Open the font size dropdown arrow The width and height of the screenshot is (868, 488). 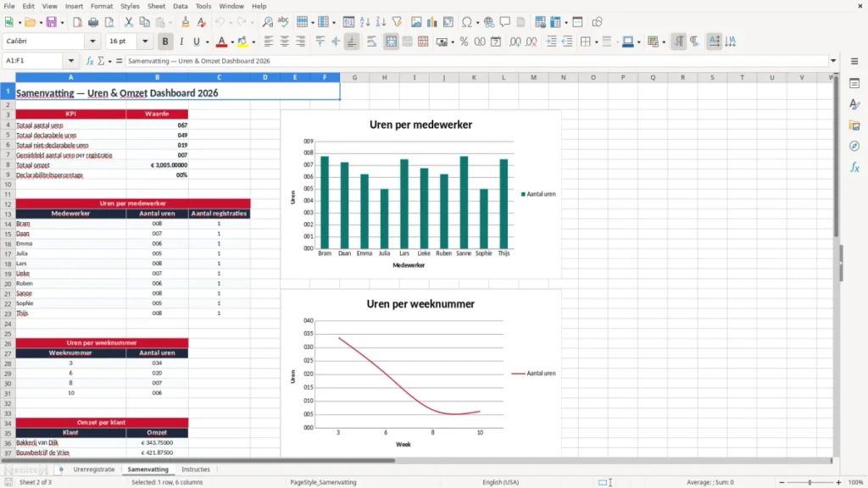tap(145, 41)
